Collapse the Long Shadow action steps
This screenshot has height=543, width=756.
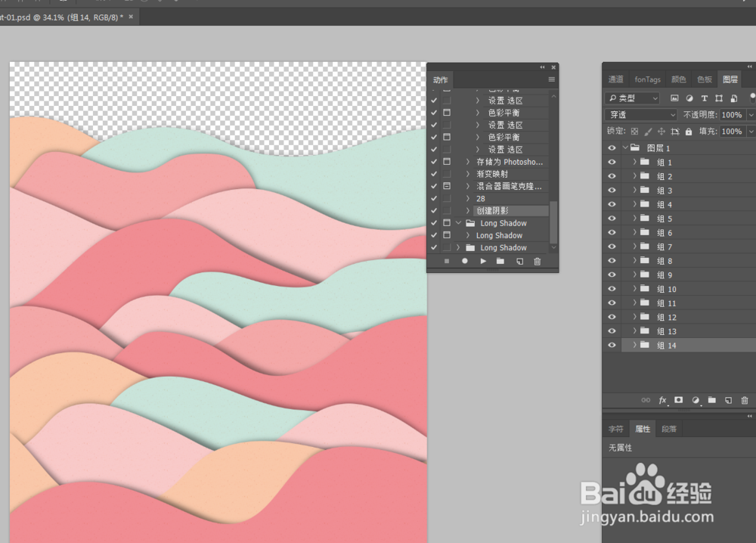pyautogui.click(x=459, y=222)
